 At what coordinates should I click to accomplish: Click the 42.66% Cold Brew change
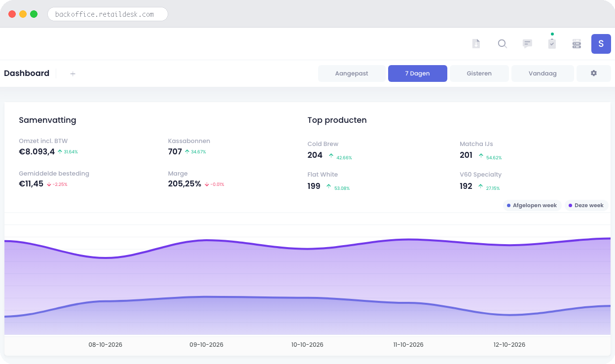[x=344, y=158]
